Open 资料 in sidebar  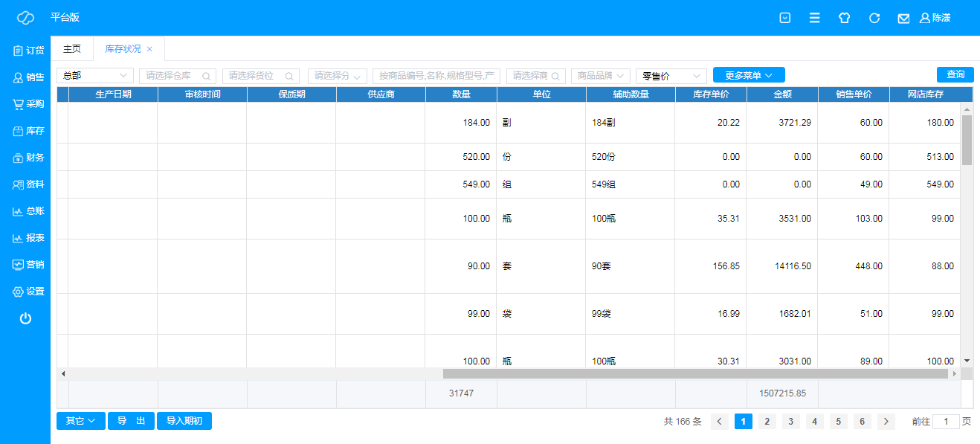28,184
